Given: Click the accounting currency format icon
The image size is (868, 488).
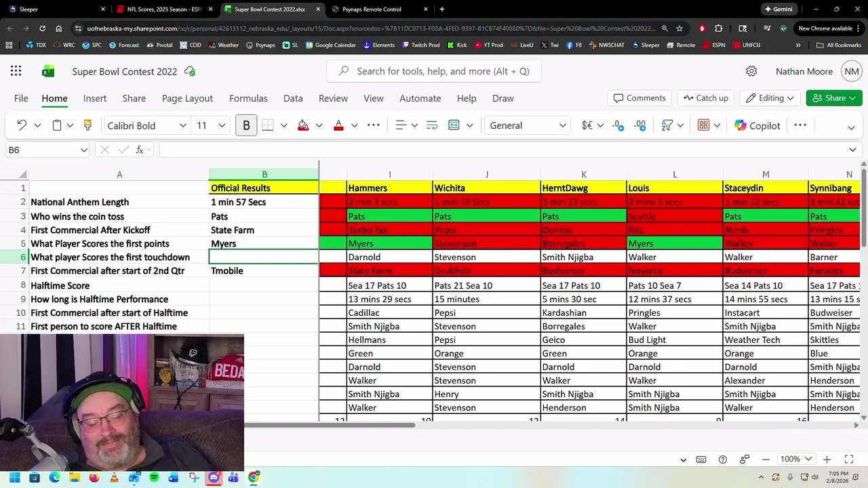Looking at the screenshot, I should [x=587, y=125].
